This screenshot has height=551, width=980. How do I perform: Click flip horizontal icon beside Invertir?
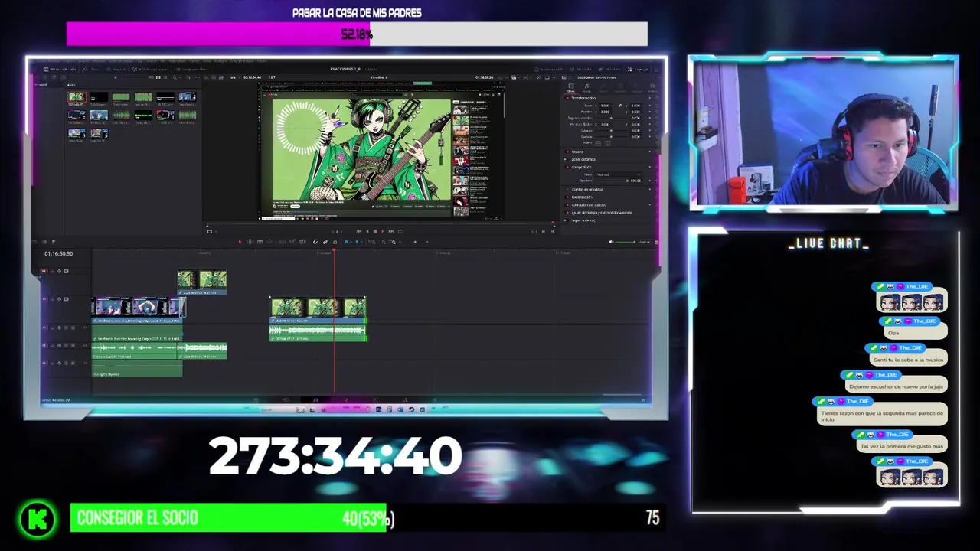[598, 143]
